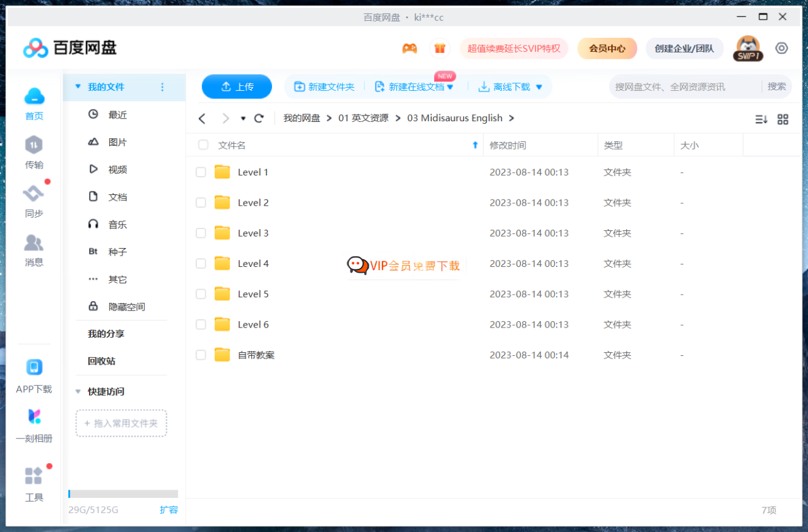
Task: Click the more options dots beside 我的文件
Action: tap(162, 87)
